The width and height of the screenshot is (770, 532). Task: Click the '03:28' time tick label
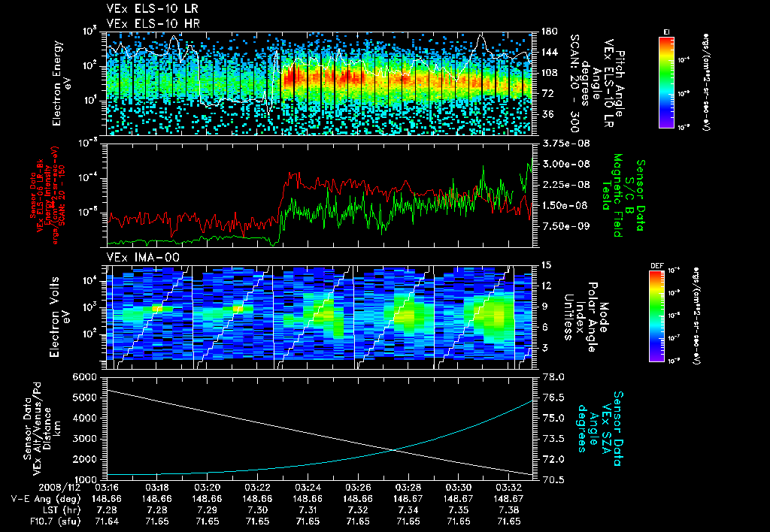tap(408, 488)
